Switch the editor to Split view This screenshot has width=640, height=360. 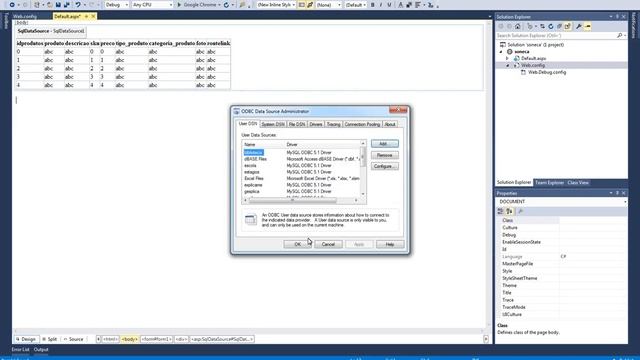[50, 339]
